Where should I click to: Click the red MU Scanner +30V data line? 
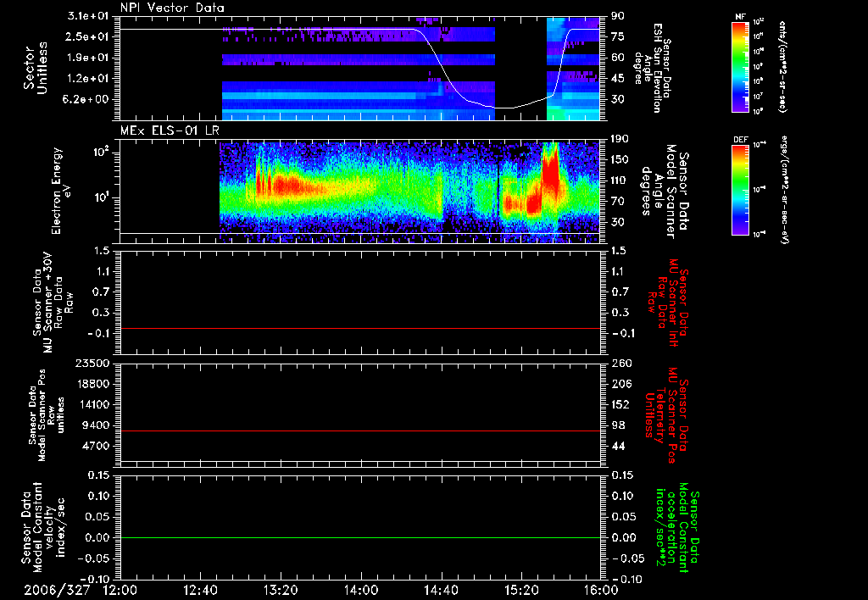[x=359, y=328]
